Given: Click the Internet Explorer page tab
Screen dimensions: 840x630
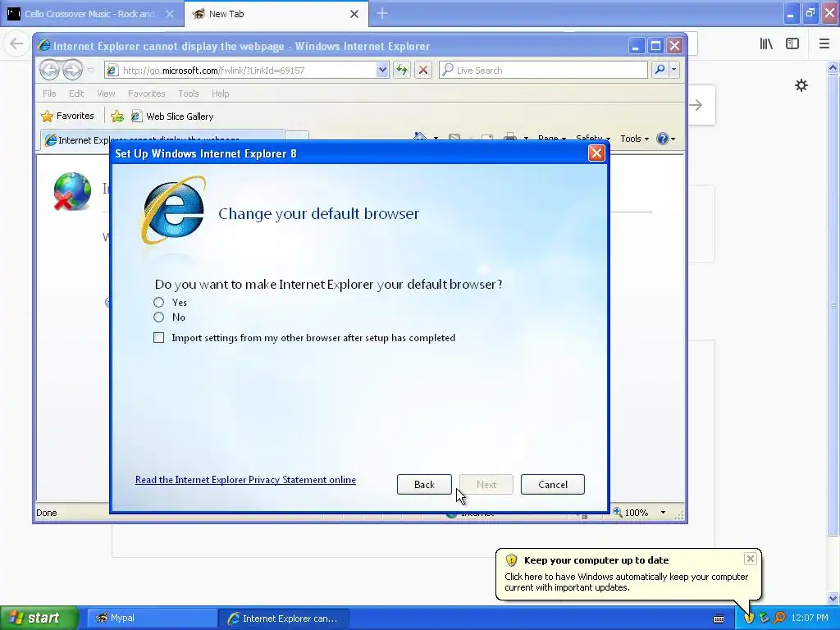Looking at the screenshot, I should pyautogui.click(x=162, y=139).
